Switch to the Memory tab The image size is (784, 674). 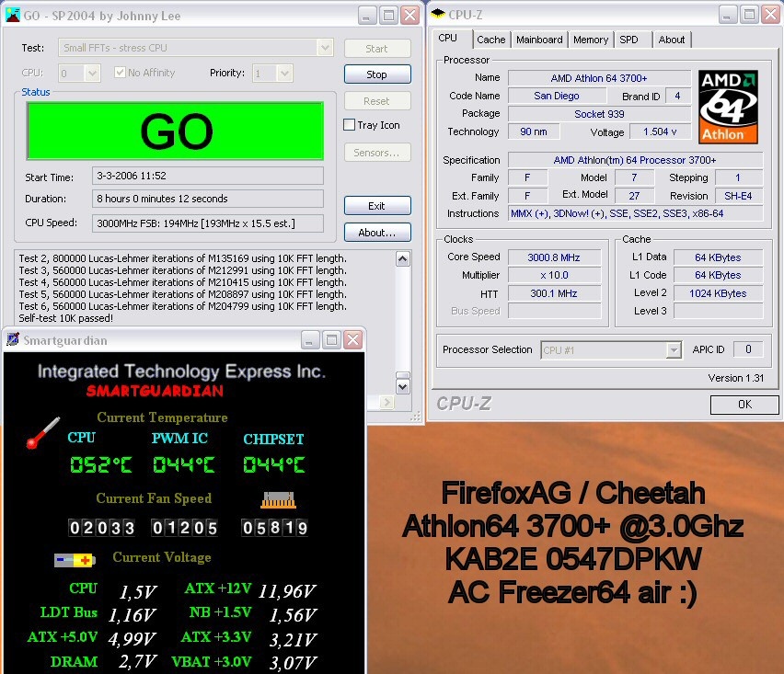pos(591,40)
